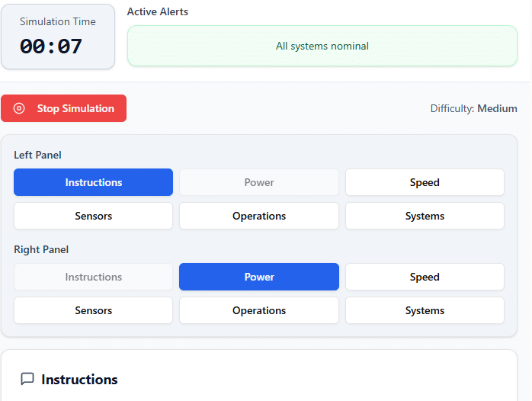Click the Difficulty: Medium label

(x=473, y=108)
